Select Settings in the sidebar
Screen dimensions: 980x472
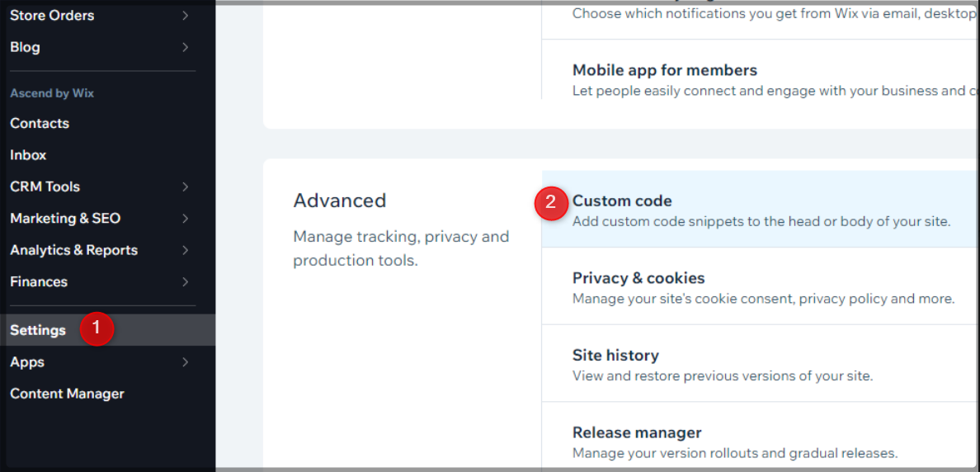(x=38, y=330)
